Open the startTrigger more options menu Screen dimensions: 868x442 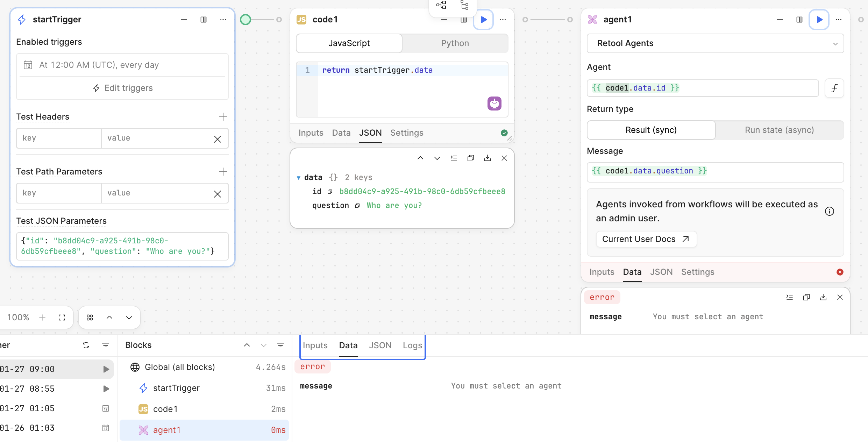point(223,20)
